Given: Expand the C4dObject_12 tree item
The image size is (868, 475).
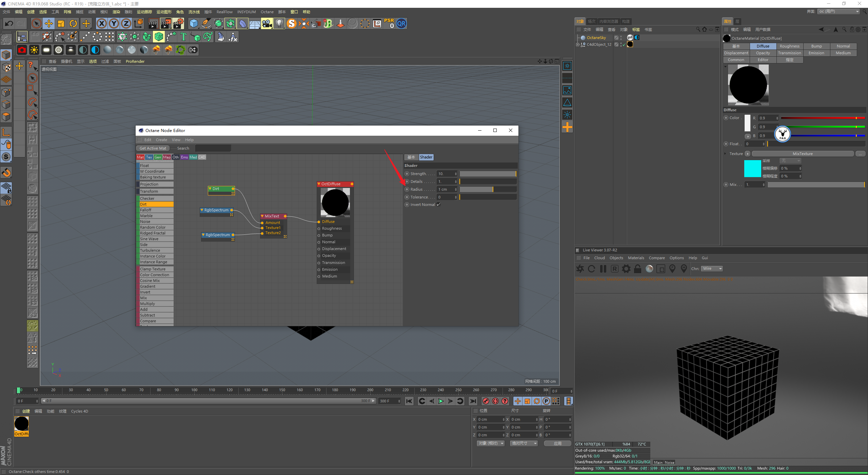Looking at the screenshot, I should (x=577, y=44).
